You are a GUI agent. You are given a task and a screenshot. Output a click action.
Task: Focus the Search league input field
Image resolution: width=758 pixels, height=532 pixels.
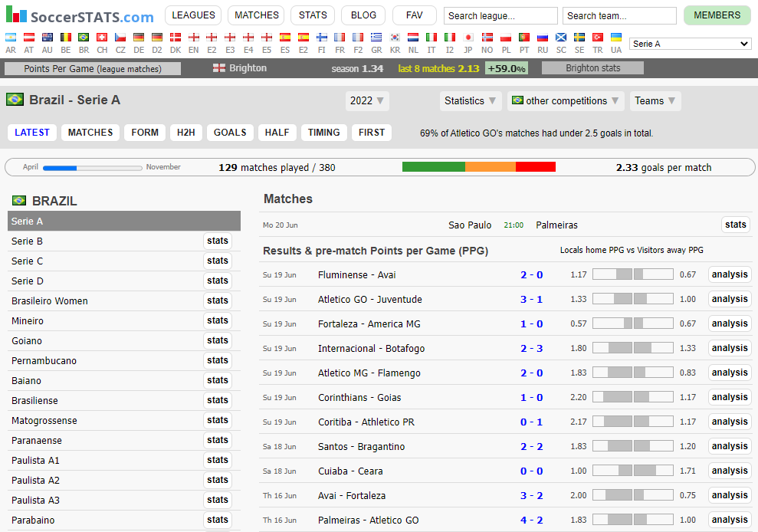(500, 15)
